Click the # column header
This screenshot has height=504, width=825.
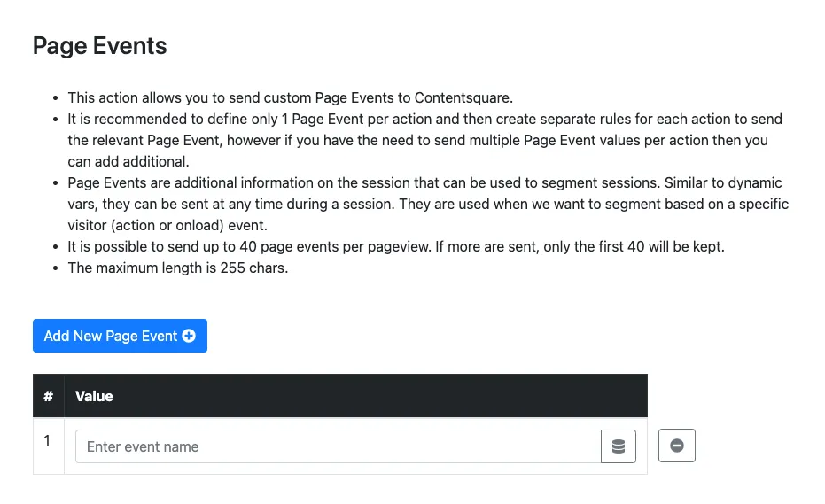point(49,396)
